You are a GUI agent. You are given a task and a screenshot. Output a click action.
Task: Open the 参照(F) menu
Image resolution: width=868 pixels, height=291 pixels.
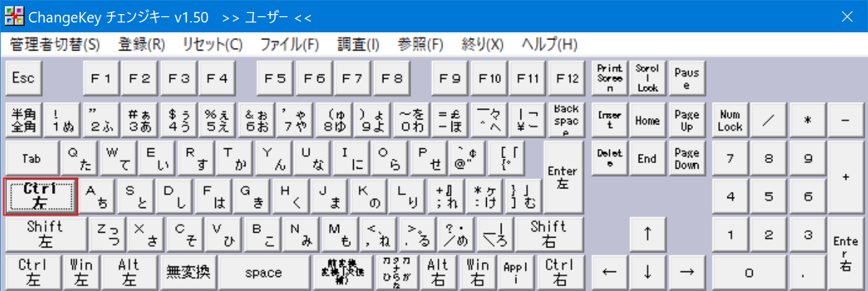coord(421,44)
